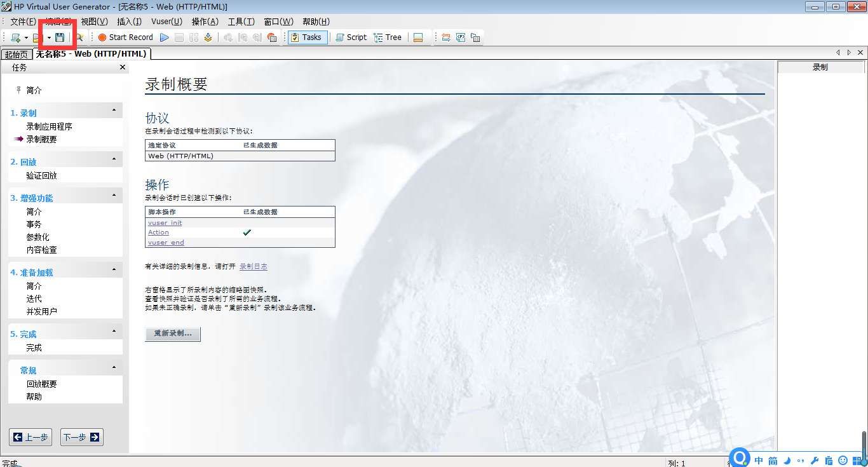Click the last toolbar icon with overlapping windows
Image resolution: width=868 pixels, height=467 pixels.
(475, 37)
